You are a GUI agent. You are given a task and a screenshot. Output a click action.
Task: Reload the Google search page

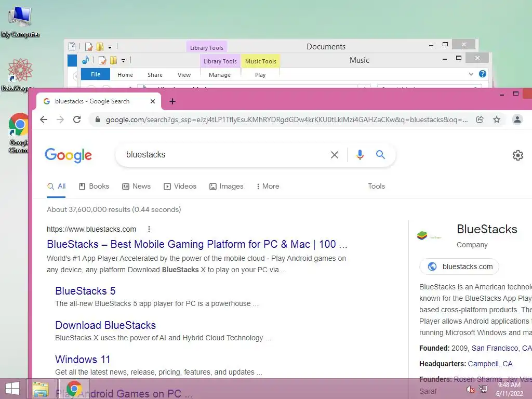77,119
